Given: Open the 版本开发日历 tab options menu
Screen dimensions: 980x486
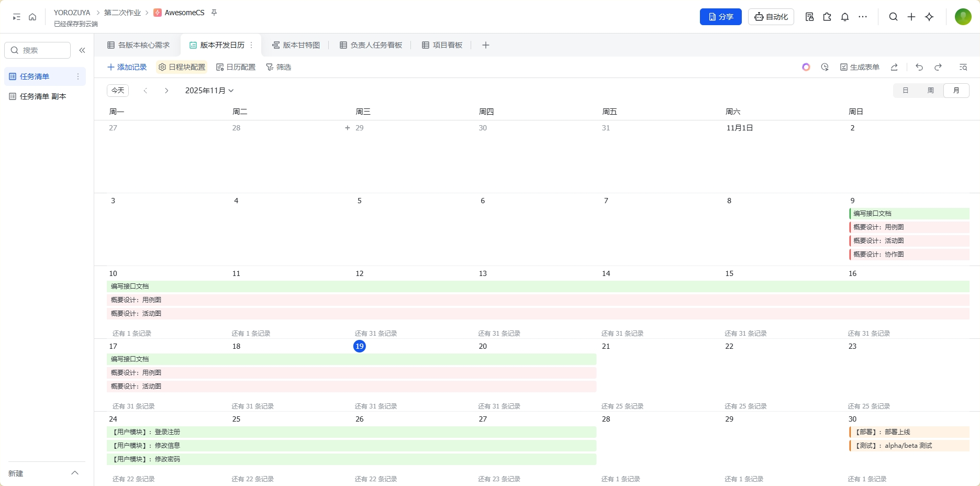Looking at the screenshot, I should (x=251, y=45).
